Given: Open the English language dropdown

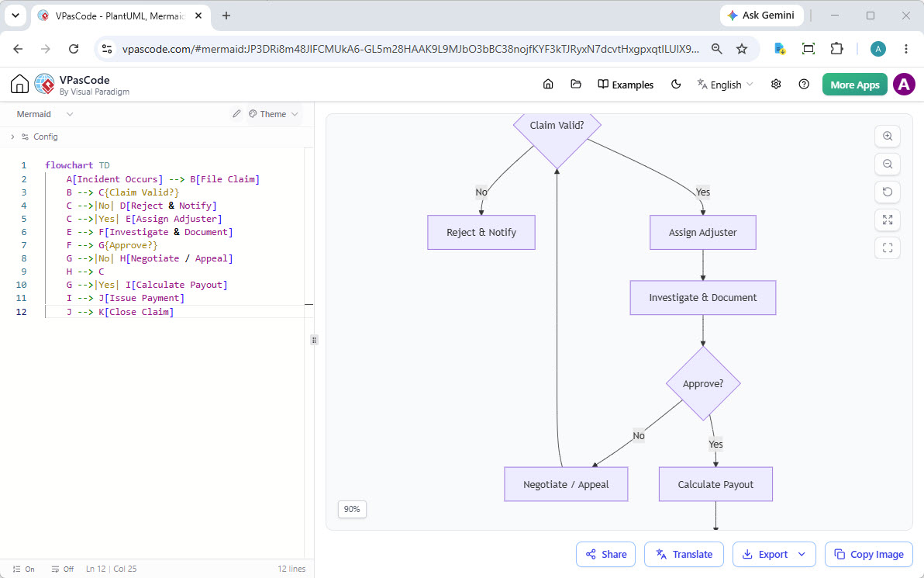Looking at the screenshot, I should pyautogui.click(x=725, y=85).
